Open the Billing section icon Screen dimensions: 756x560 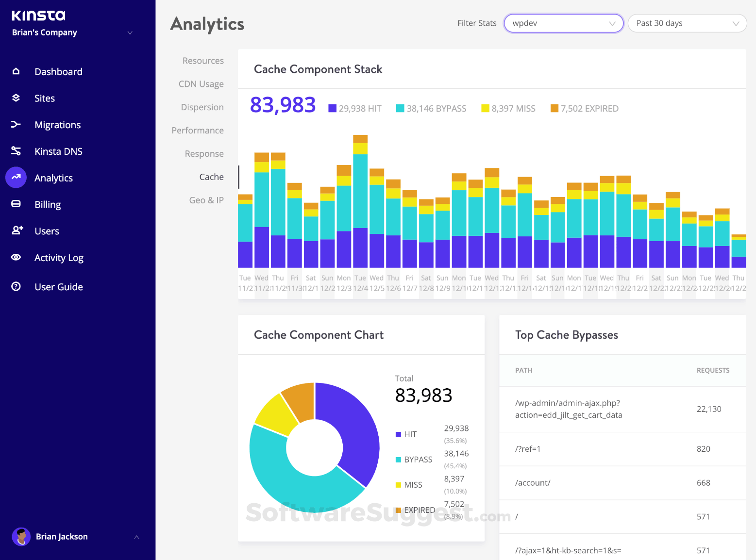click(16, 204)
